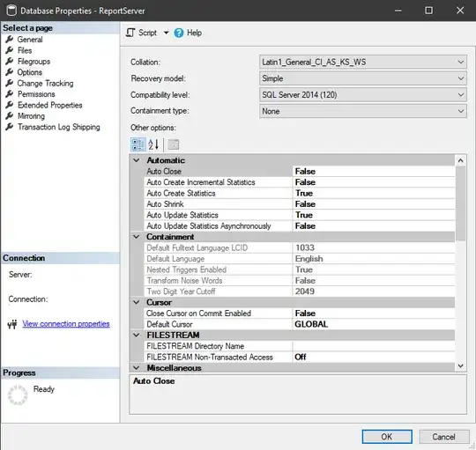The height and width of the screenshot is (450, 476).
Task: Select the Auto Update Statistics row
Action: pyautogui.click(x=300, y=215)
